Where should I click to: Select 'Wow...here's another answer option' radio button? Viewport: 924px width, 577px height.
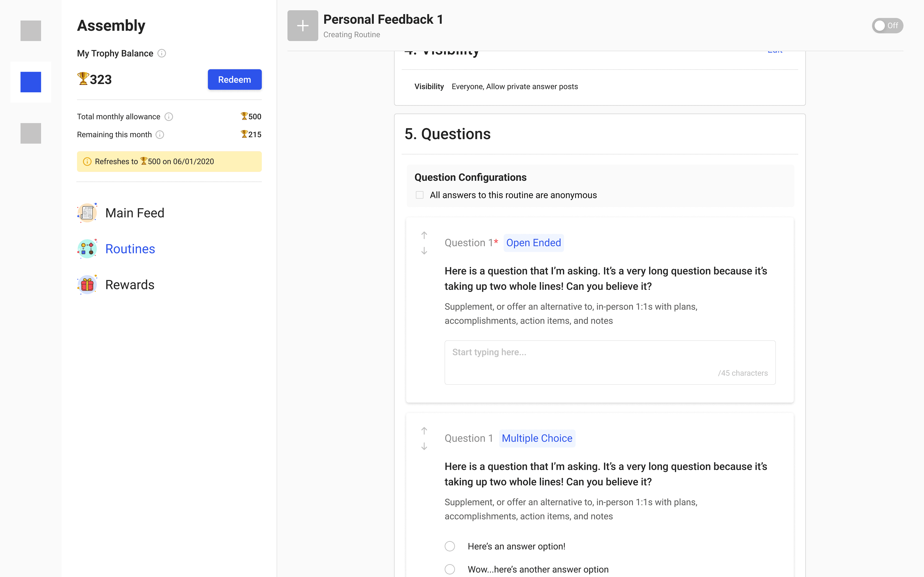450,569
